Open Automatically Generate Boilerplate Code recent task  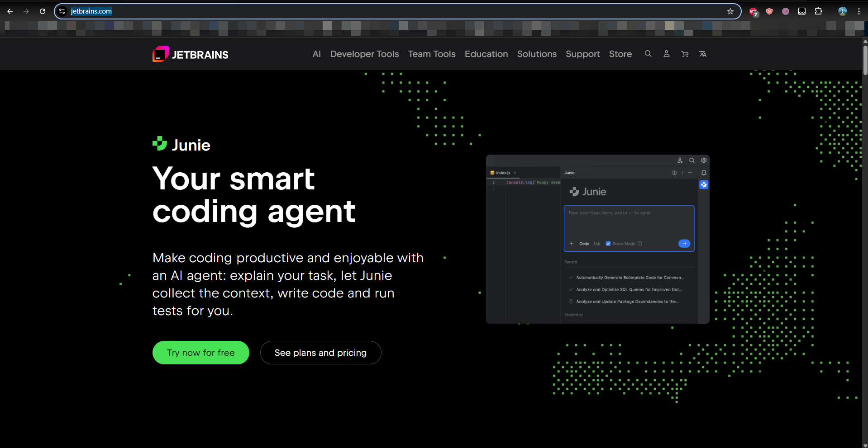coord(630,278)
